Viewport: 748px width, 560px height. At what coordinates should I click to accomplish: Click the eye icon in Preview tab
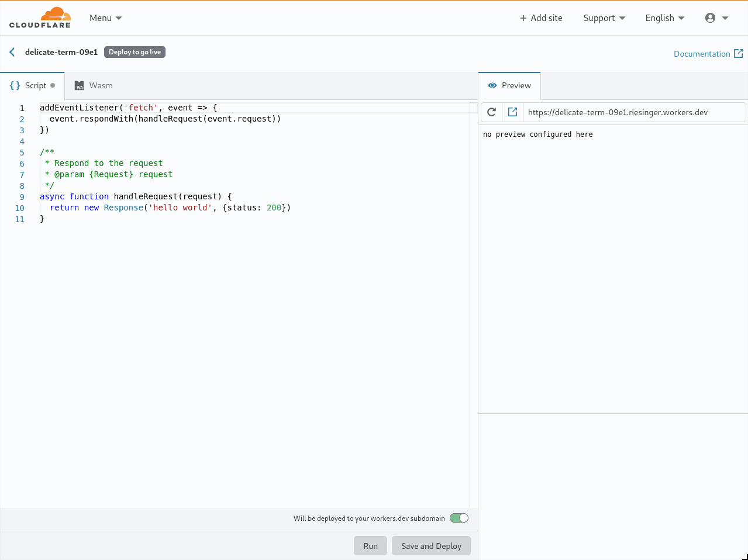point(492,85)
